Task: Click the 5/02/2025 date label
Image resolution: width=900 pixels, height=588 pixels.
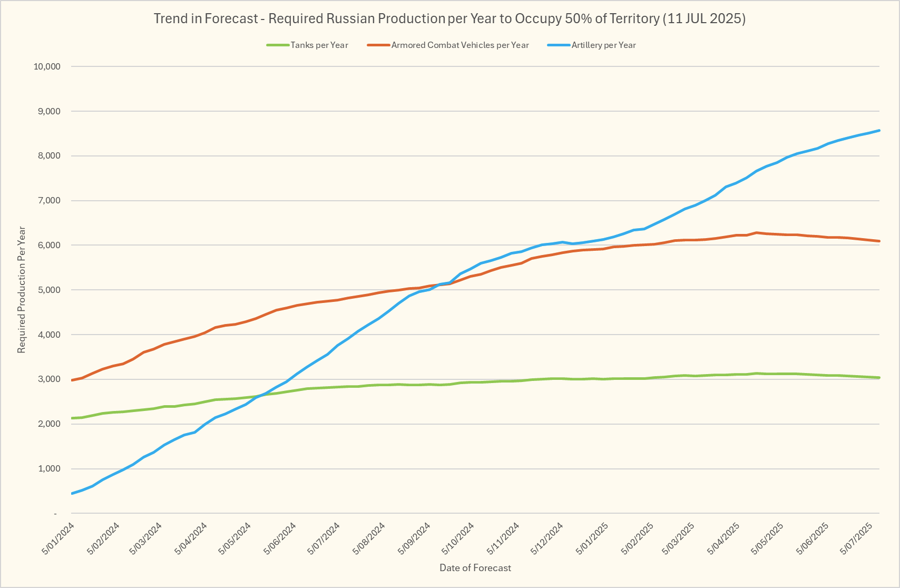Action: tap(637, 538)
